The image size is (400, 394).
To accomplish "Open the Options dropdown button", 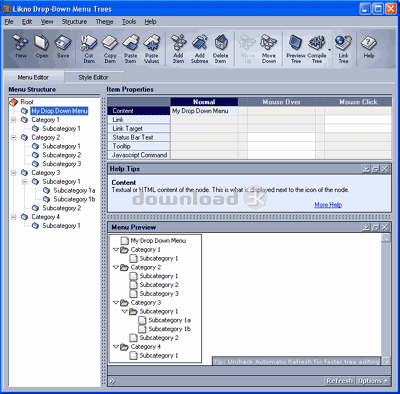I will coord(373,381).
